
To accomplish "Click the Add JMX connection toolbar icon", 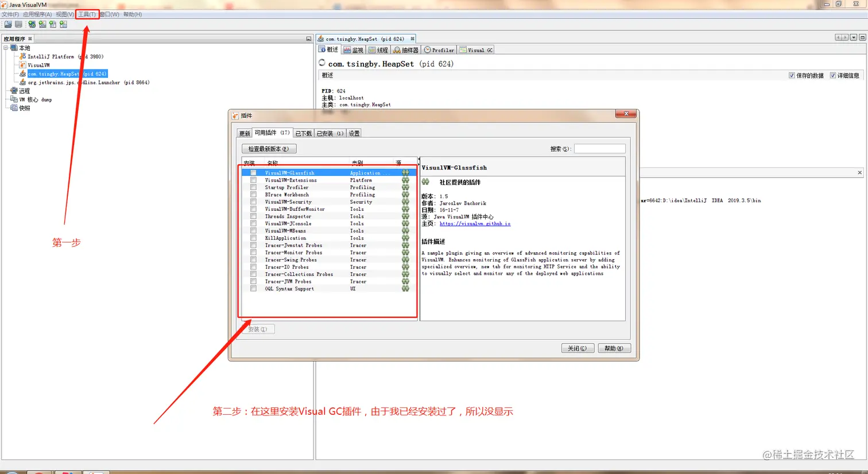I will pos(42,24).
